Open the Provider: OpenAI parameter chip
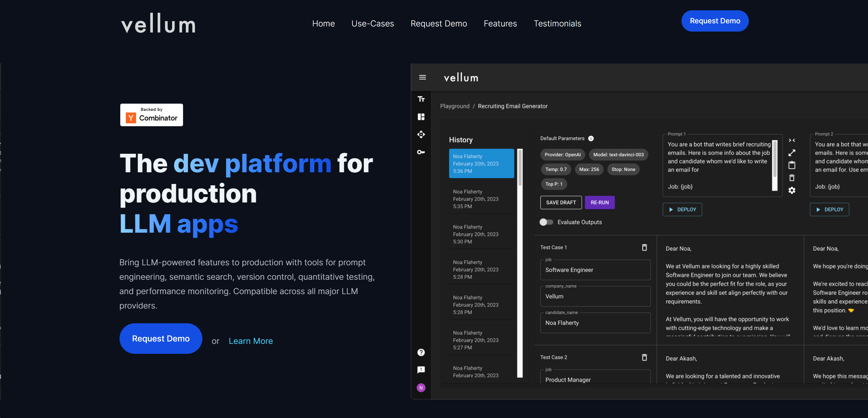The image size is (868, 418). pos(563,155)
